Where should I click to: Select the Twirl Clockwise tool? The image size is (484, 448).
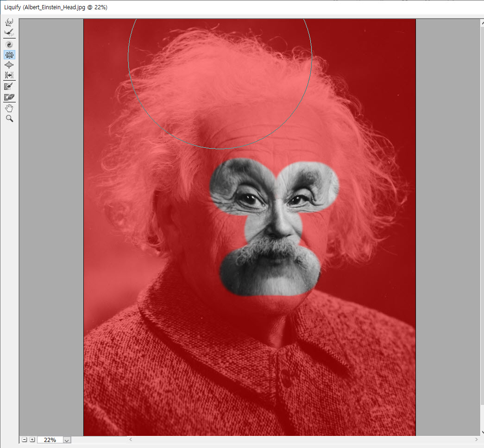pyautogui.click(x=9, y=44)
